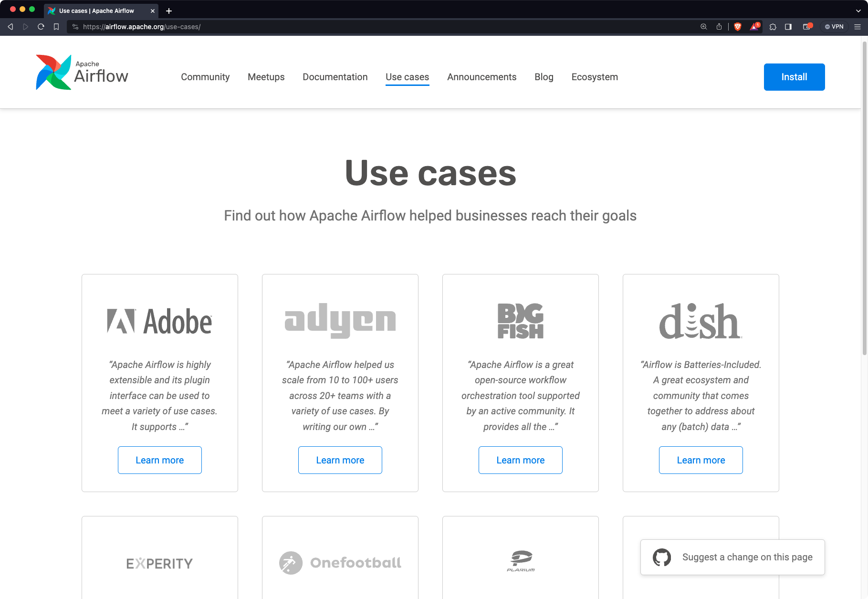Click Suggest a change on this page
Image resolution: width=868 pixels, height=599 pixels.
click(x=732, y=557)
